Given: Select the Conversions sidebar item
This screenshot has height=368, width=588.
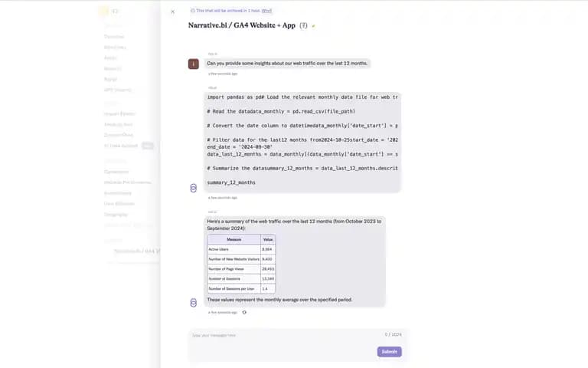Looking at the screenshot, I should [x=116, y=172].
